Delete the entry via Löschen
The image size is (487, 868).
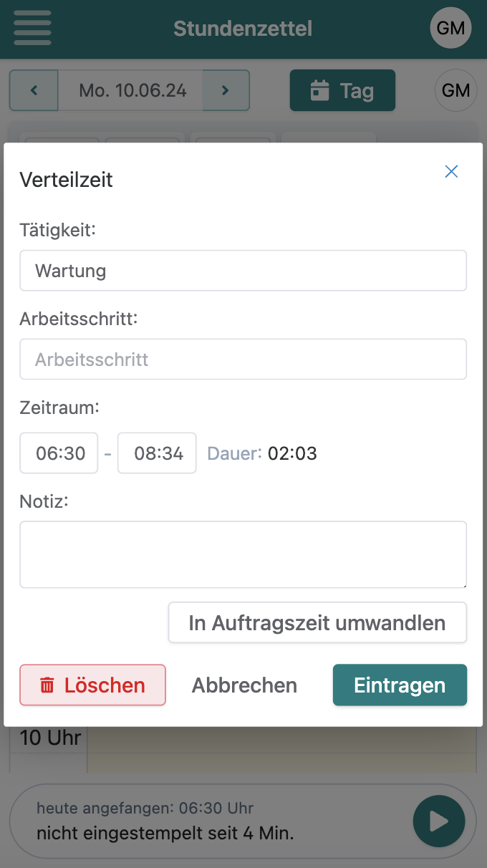[x=92, y=685]
